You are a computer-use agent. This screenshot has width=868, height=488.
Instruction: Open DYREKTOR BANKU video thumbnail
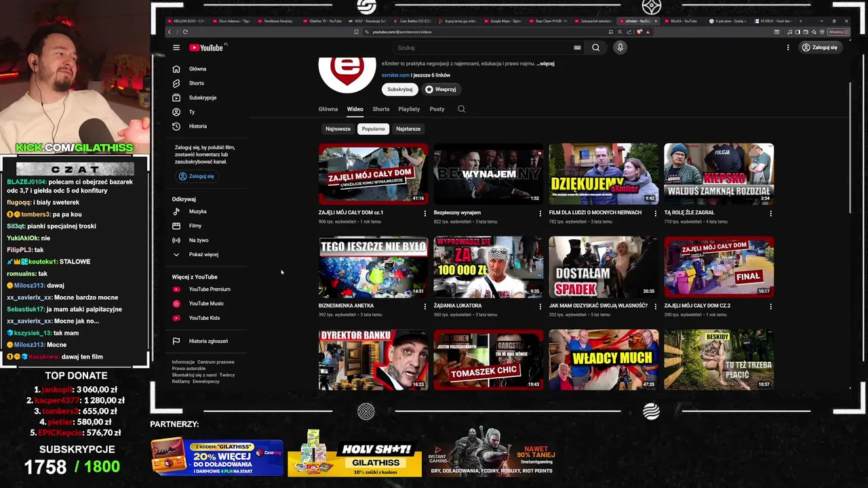coord(373,360)
